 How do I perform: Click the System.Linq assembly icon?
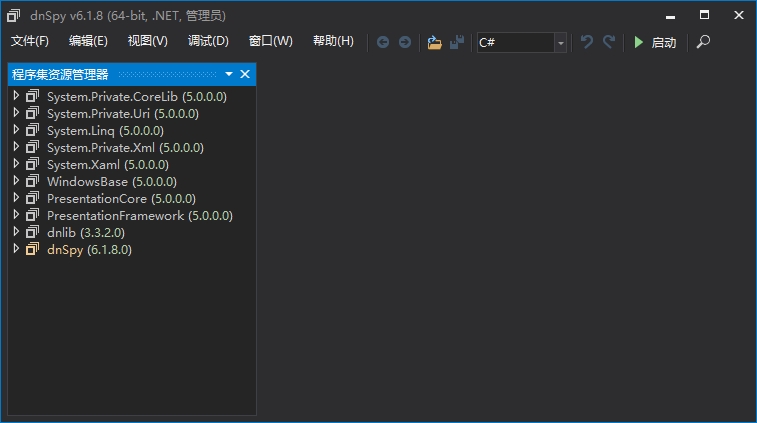(x=32, y=130)
